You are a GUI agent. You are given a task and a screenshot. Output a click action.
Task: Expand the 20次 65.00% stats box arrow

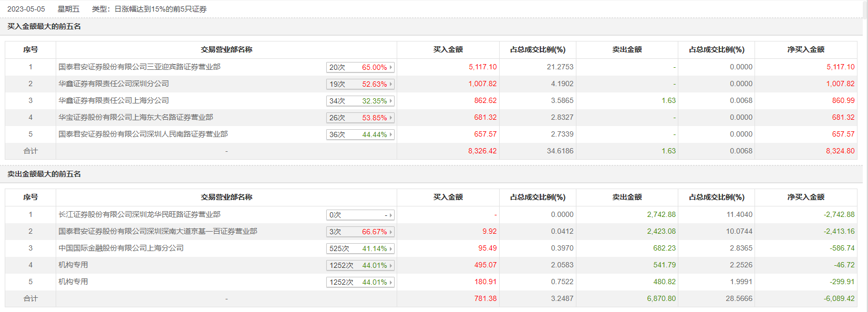391,67
